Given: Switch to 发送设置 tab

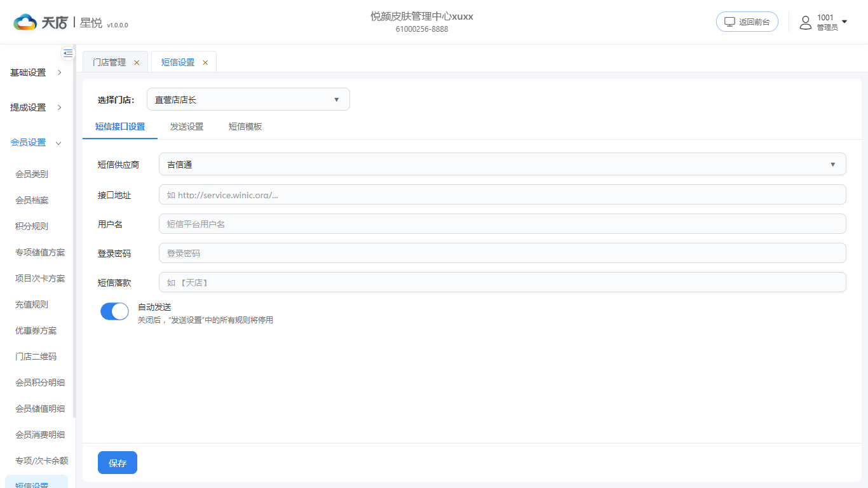Looking at the screenshot, I should [x=187, y=126].
